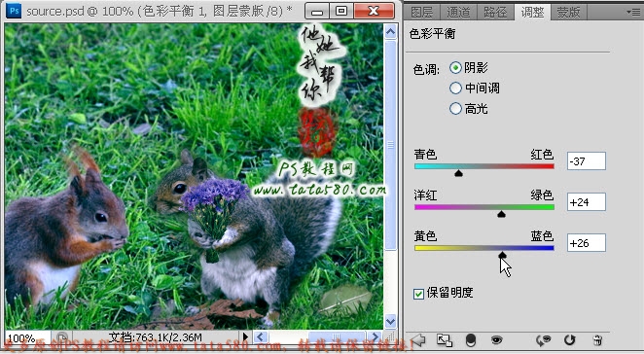644x354 pixels.
Task: Click the Photoshop Ps icon in title bar
Action: tap(14, 11)
